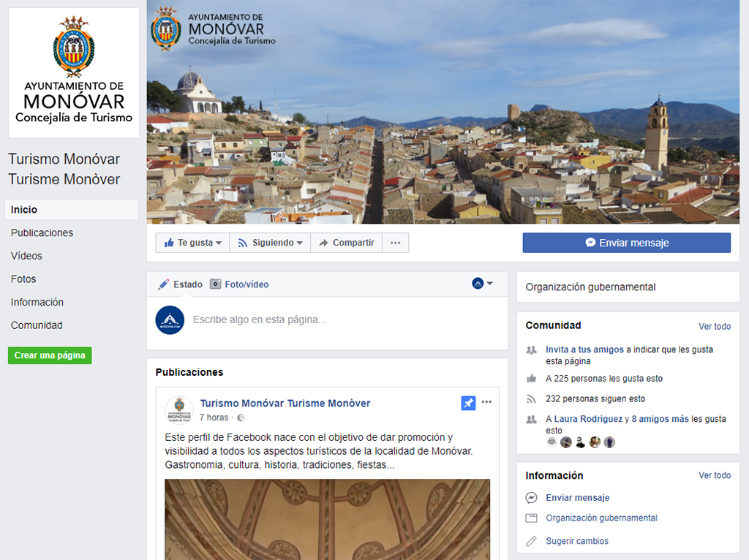The height and width of the screenshot is (560, 749).
Task: Click the Messenger icon in Información panel
Action: (x=532, y=498)
